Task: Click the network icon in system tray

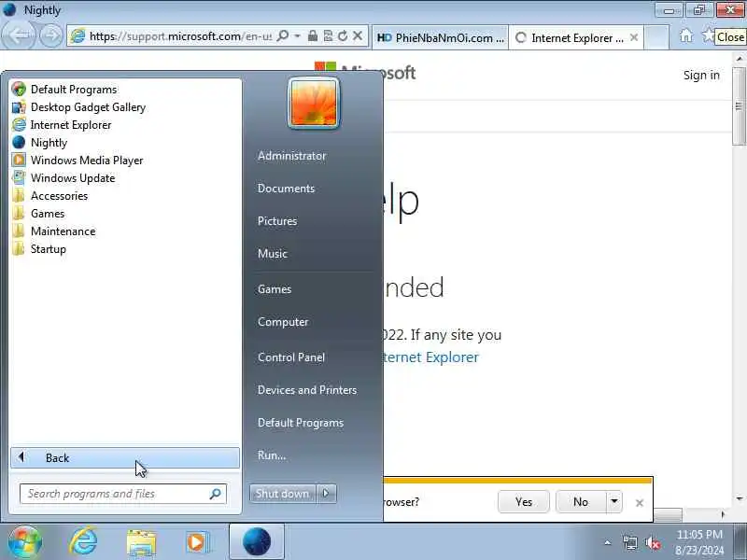Action: (629, 543)
